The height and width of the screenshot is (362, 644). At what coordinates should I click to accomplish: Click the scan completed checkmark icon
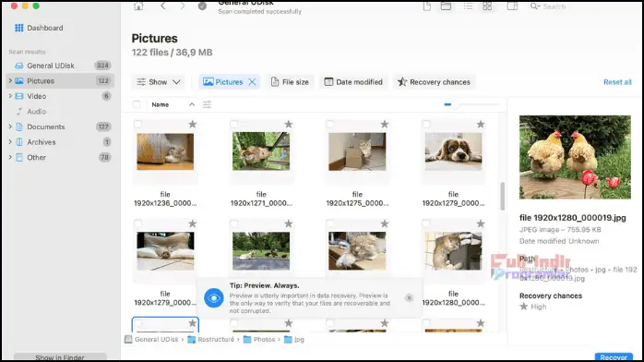click(202, 6)
